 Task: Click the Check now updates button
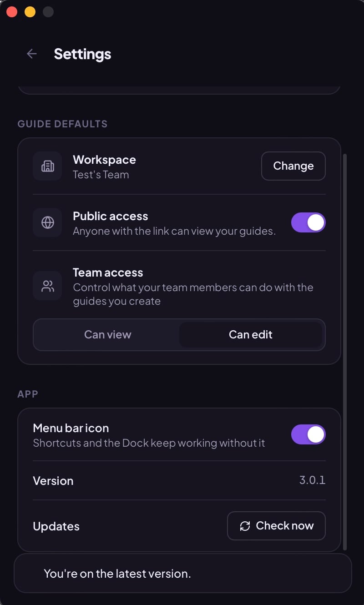[276, 526]
